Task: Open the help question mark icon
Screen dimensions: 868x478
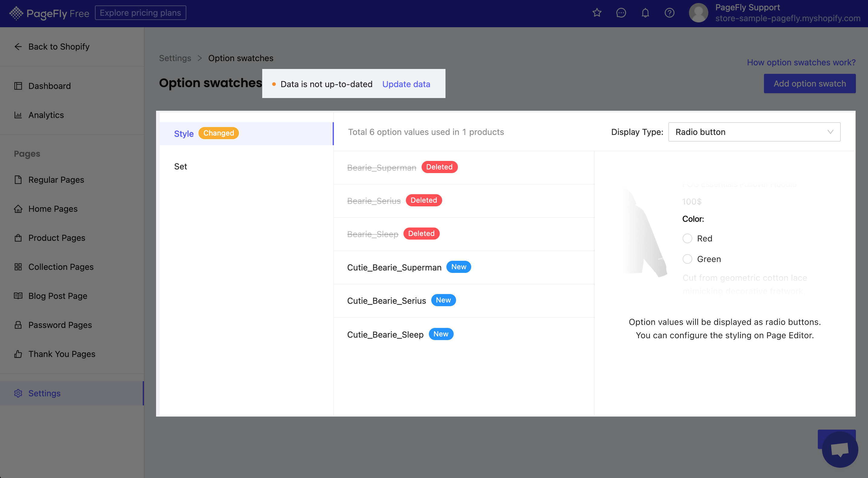Action: pyautogui.click(x=670, y=13)
